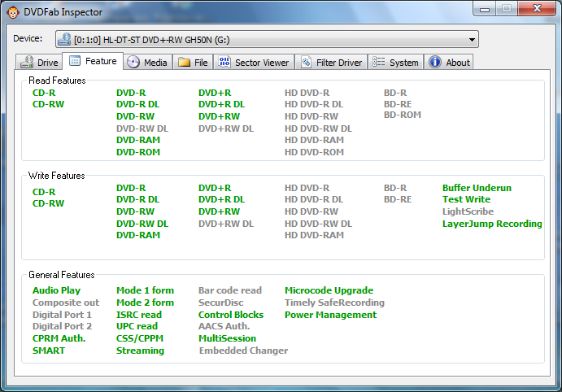
Task: Click 'DVD-RW DL' under Write Features
Action: pyautogui.click(x=142, y=224)
